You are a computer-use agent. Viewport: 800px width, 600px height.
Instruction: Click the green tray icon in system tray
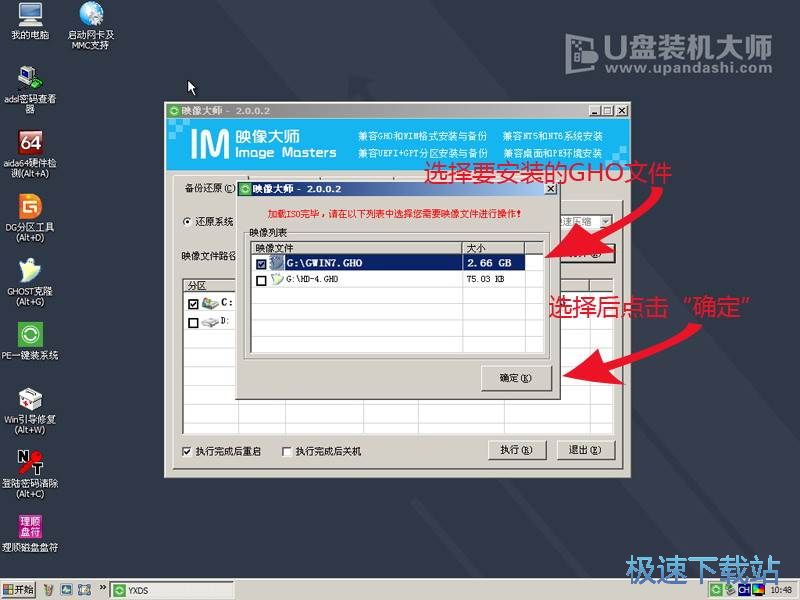[x=717, y=590]
